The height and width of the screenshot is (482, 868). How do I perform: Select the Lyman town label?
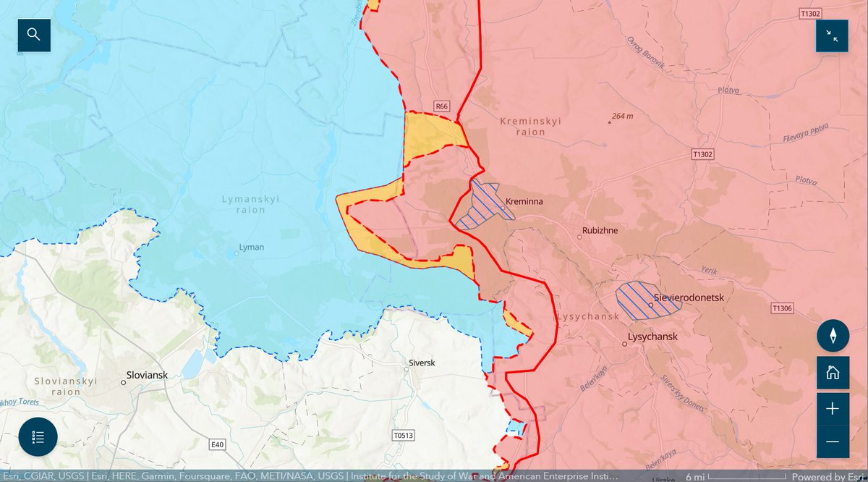[x=252, y=248]
